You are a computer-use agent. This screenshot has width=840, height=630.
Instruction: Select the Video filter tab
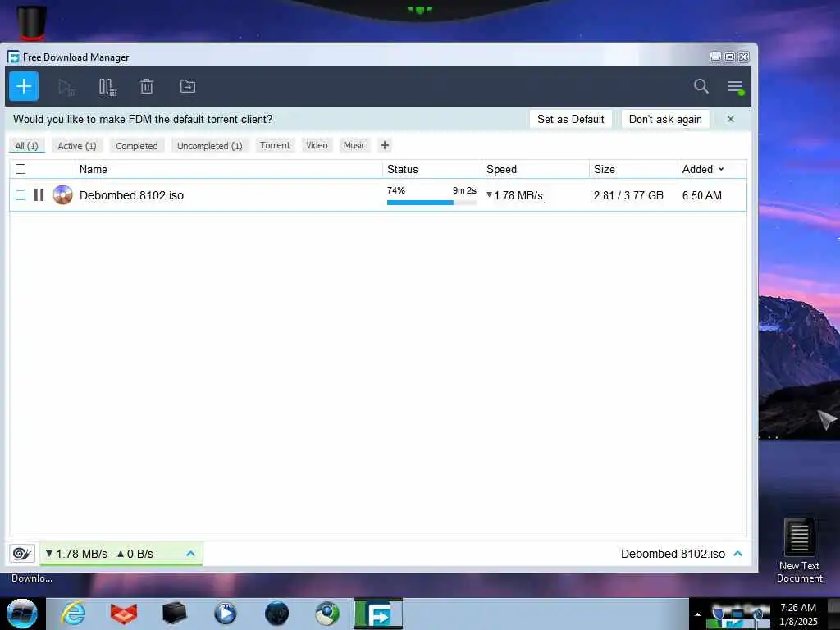(317, 145)
